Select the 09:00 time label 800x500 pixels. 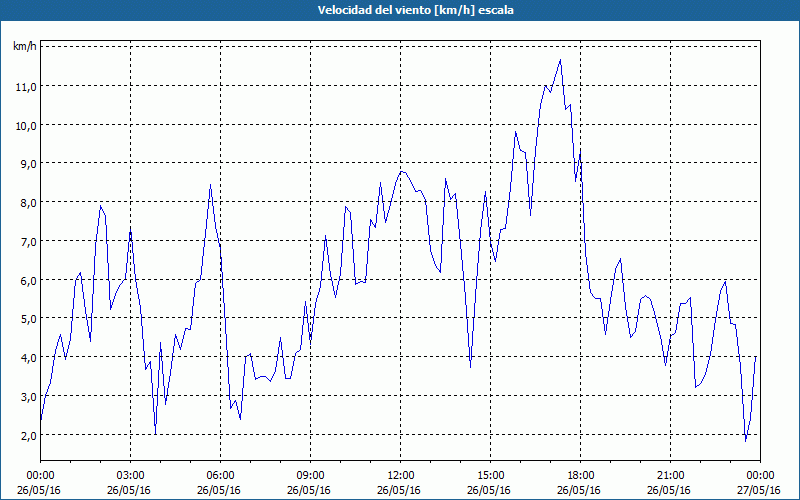[x=310, y=476]
